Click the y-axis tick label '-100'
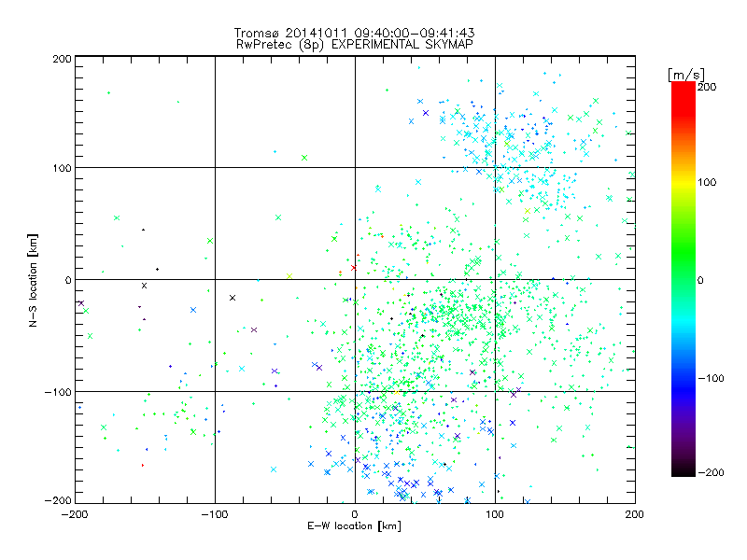The image size is (747, 560). click(x=58, y=392)
